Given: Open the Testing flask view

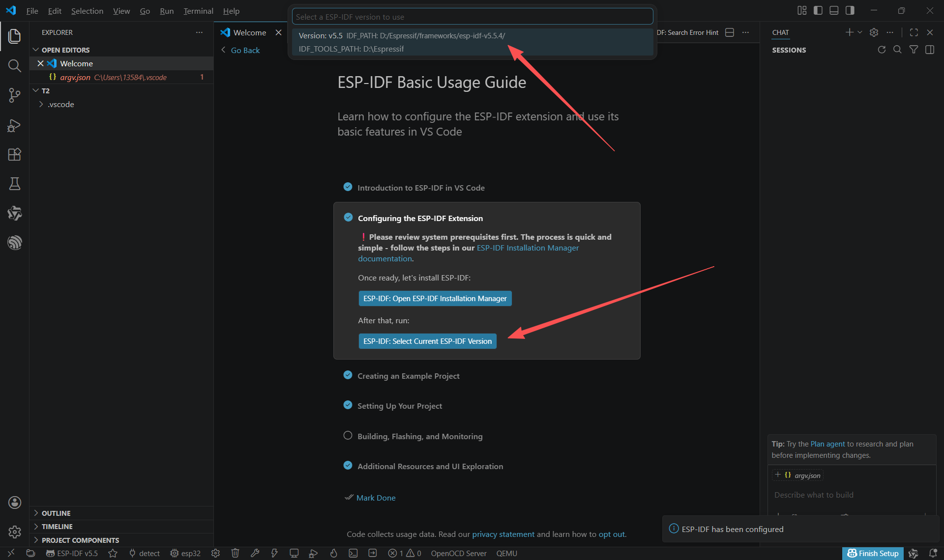Looking at the screenshot, I should pyautogui.click(x=14, y=184).
